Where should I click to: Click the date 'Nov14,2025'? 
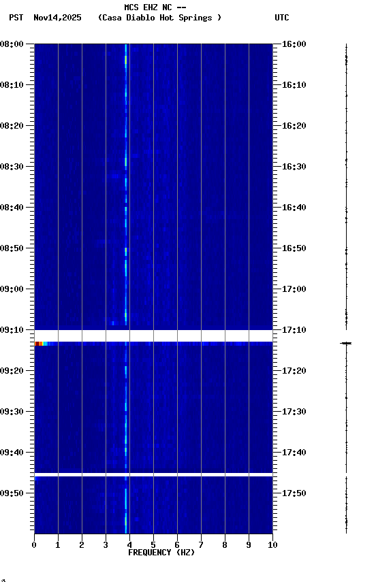tap(57, 18)
